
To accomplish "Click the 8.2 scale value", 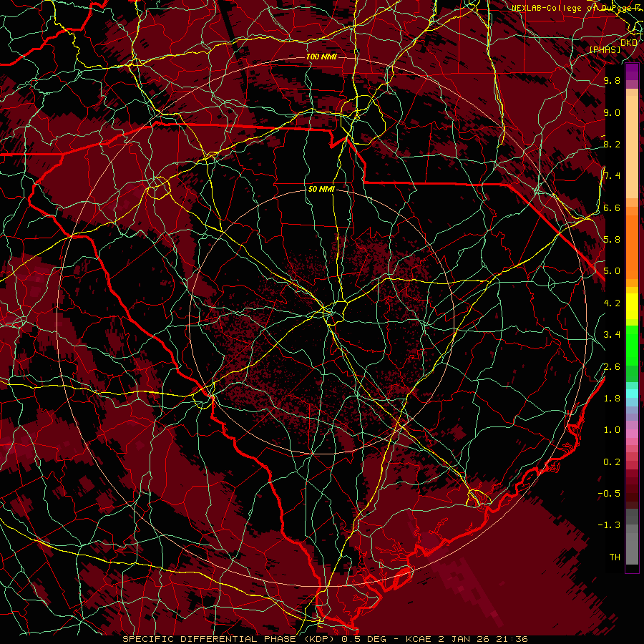I will tap(612, 144).
